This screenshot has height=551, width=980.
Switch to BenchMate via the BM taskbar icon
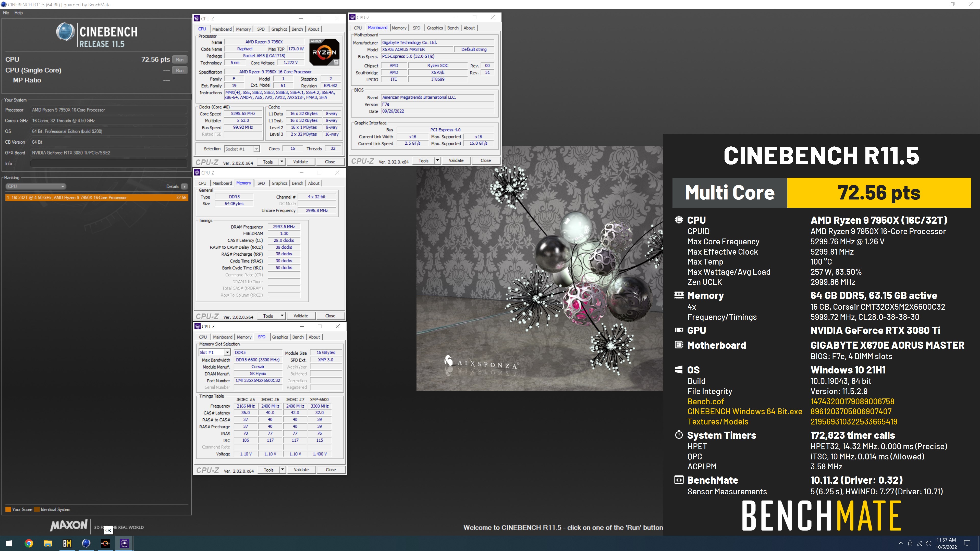tap(67, 543)
